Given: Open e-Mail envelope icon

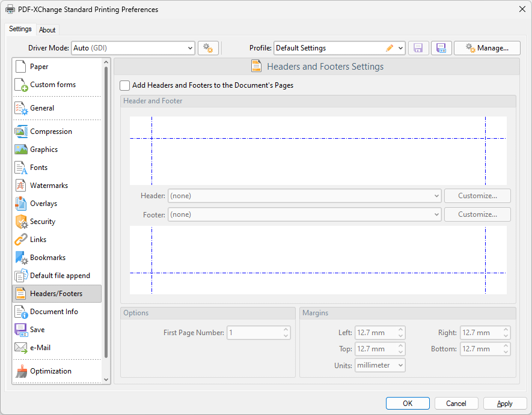Looking at the screenshot, I should [21, 348].
